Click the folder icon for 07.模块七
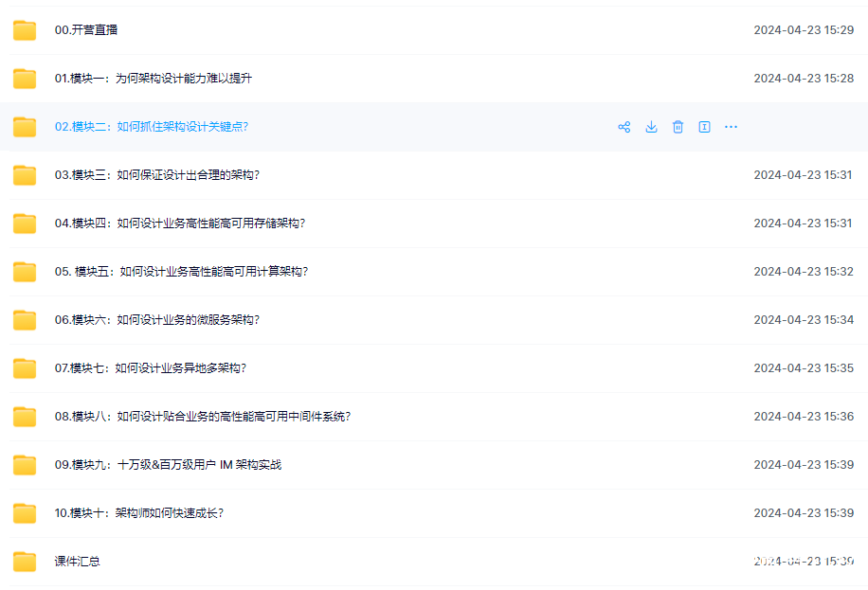 pos(25,368)
